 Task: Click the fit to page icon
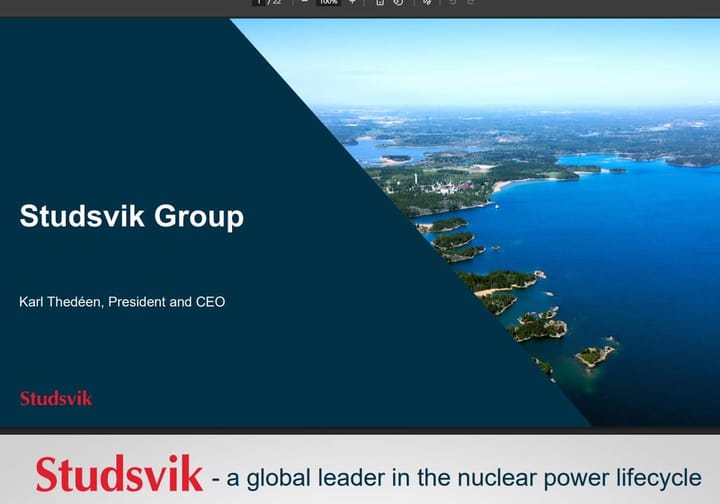380,3
